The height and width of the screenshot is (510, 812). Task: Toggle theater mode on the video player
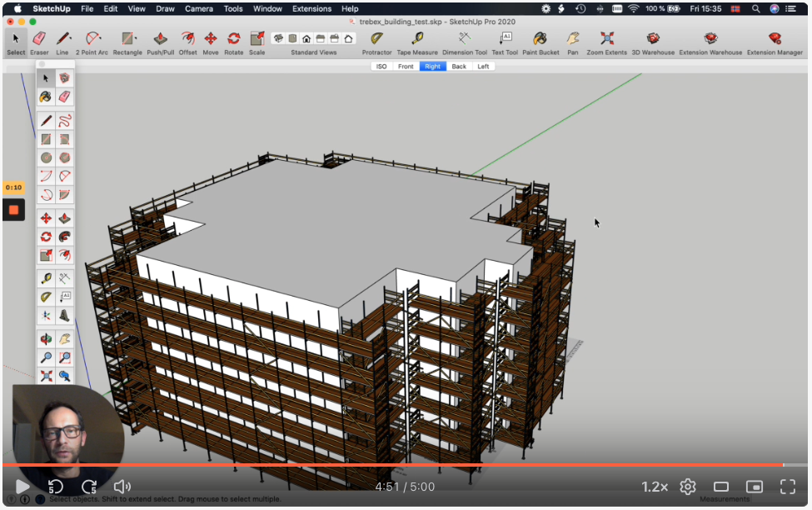(x=721, y=487)
